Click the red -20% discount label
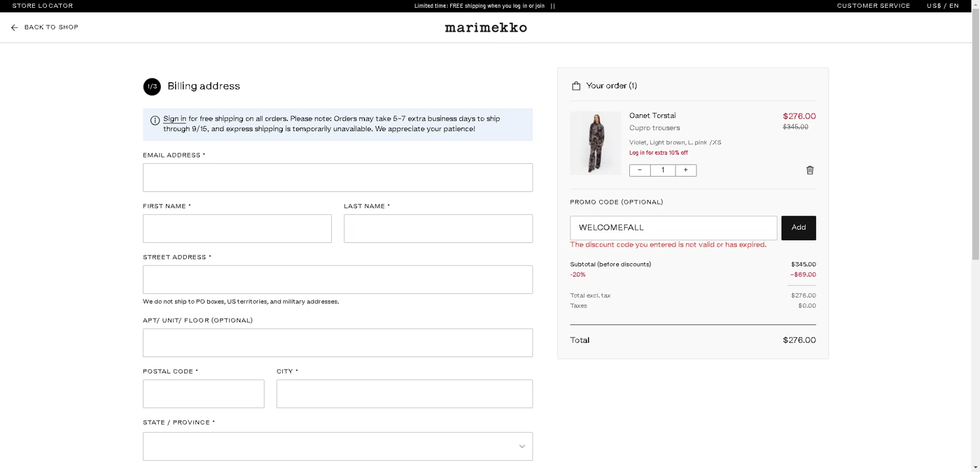 pos(578,275)
